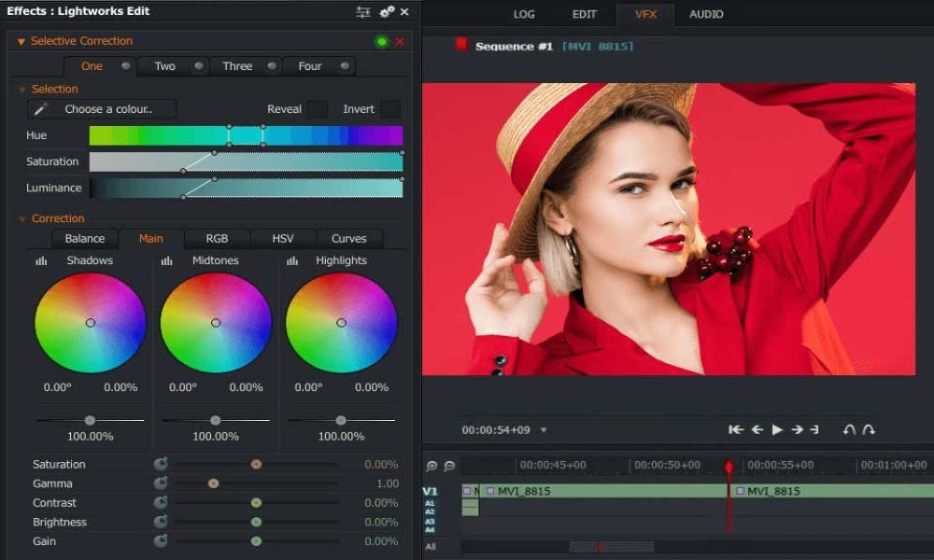Click the Shadows histogram icon
The image size is (934, 560).
click(41, 261)
